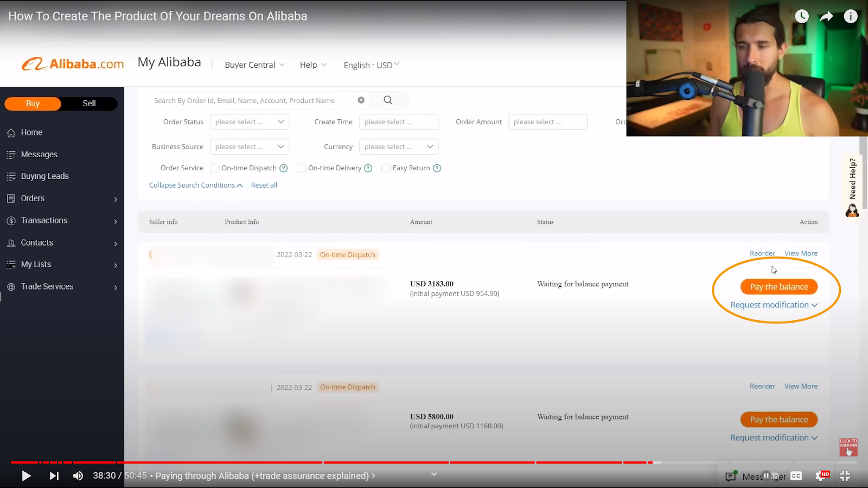The height and width of the screenshot is (488, 868).
Task: Open the Currency dropdown
Action: 399,146
